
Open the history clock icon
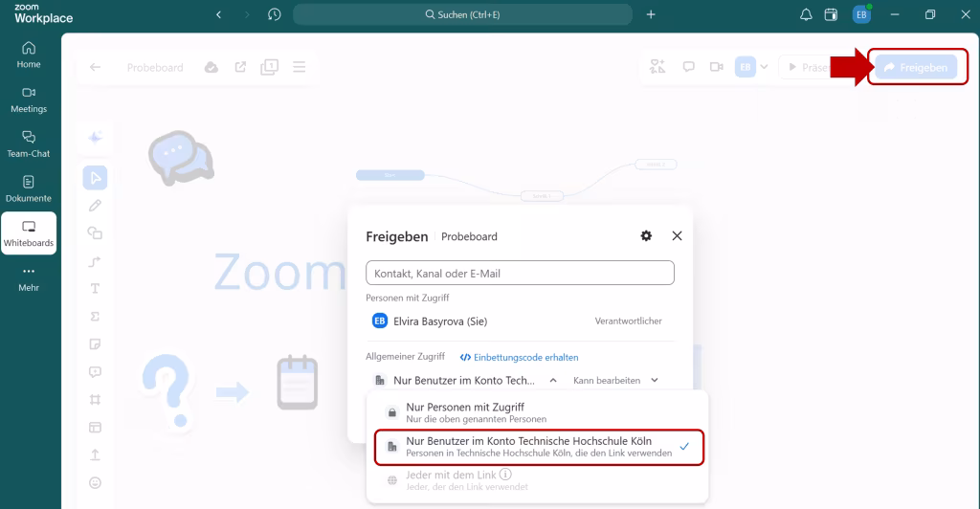(x=275, y=14)
